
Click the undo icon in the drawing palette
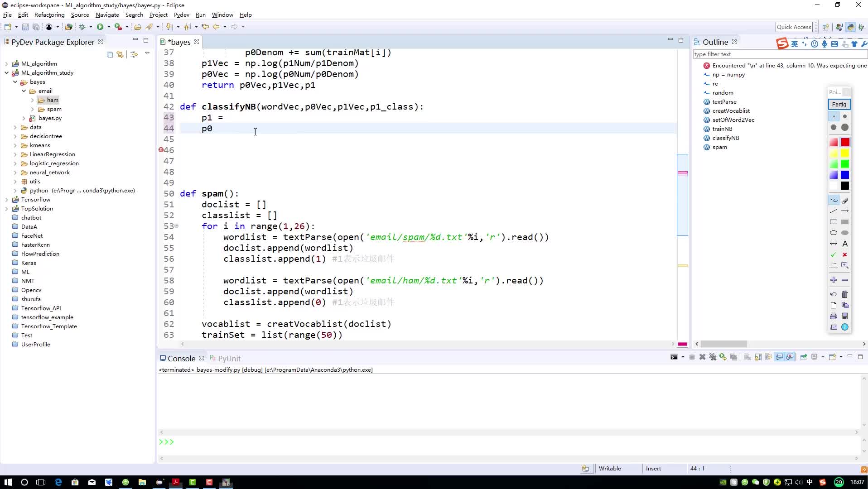coord(834,294)
